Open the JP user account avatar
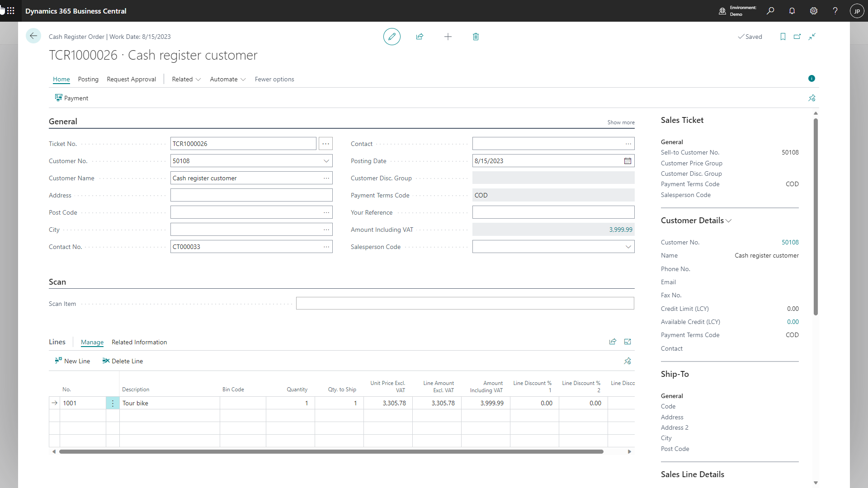Viewport: 868px width, 488px height. point(857,11)
